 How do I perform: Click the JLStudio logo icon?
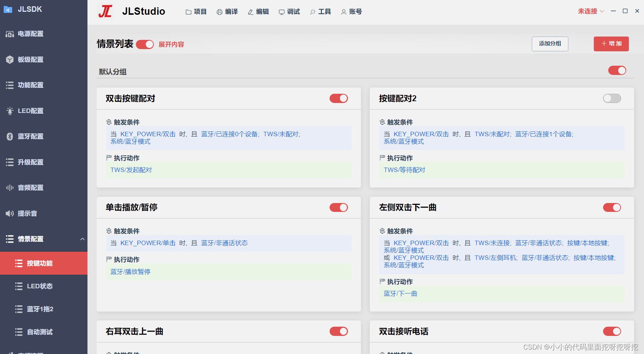tap(105, 11)
